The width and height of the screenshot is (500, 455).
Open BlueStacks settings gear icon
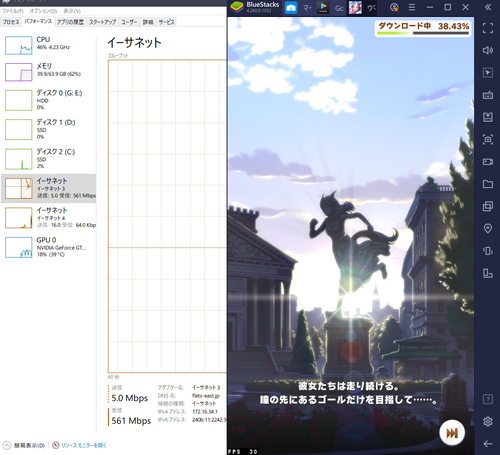[488, 421]
